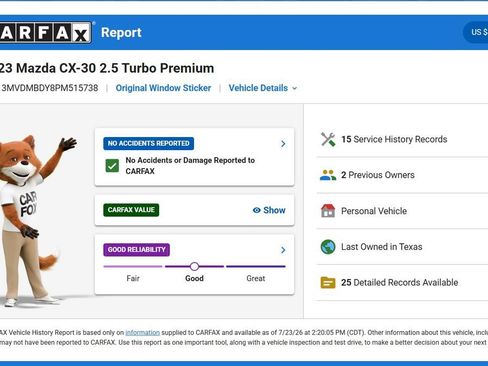Click the CARFAX VALUE green badge
The height and width of the screenshot is (366, 488).
(x=131, y=210)
